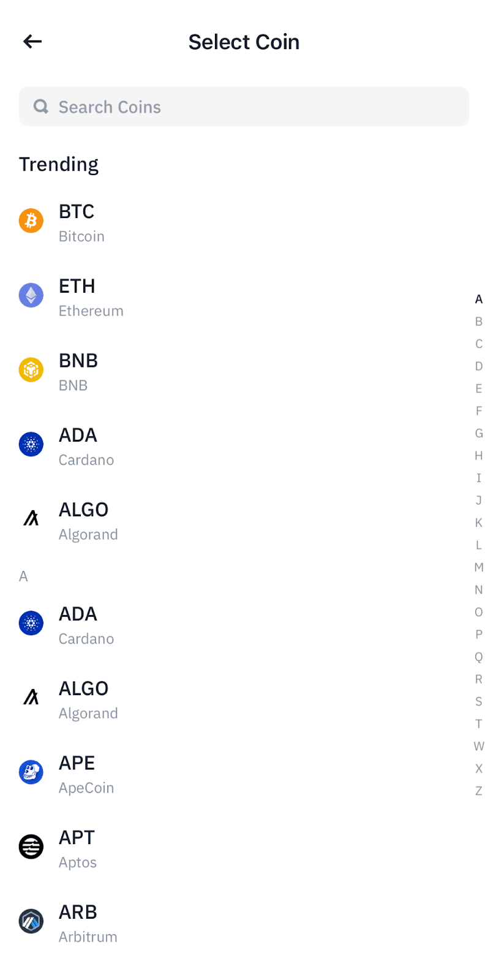488x980 pixels.
Task: Click the Bitcoin orange logo icon
Action: [x=31, y=221]
